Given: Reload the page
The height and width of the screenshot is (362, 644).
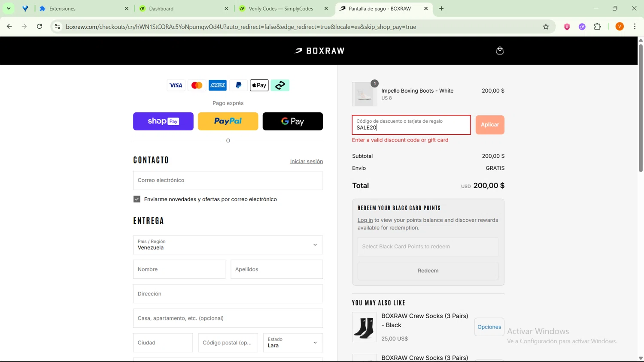Looking at the screenshot, I should tap(39, 27).
